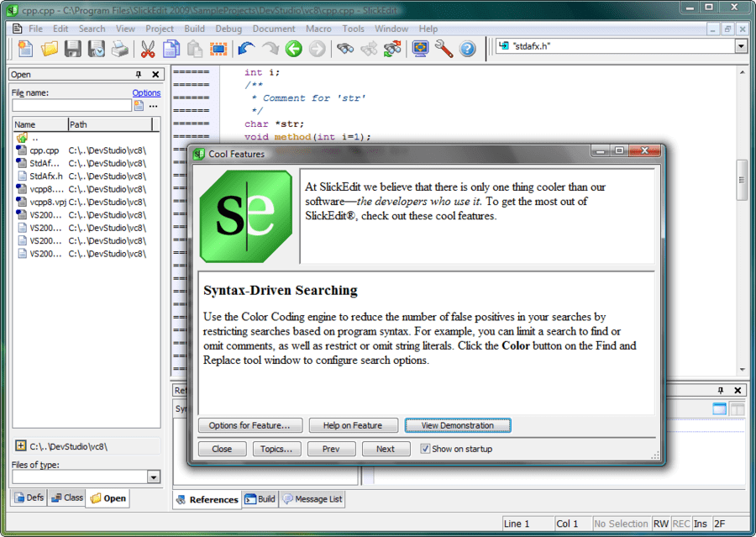Open the Debug menu
Viewport: 756px width, 537px height.
pos(228,29)
